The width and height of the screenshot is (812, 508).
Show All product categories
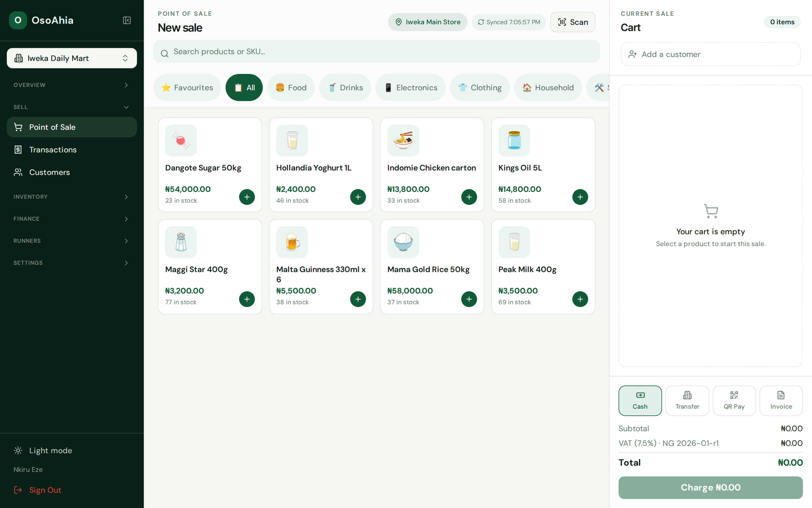click(x=244, y=88)
